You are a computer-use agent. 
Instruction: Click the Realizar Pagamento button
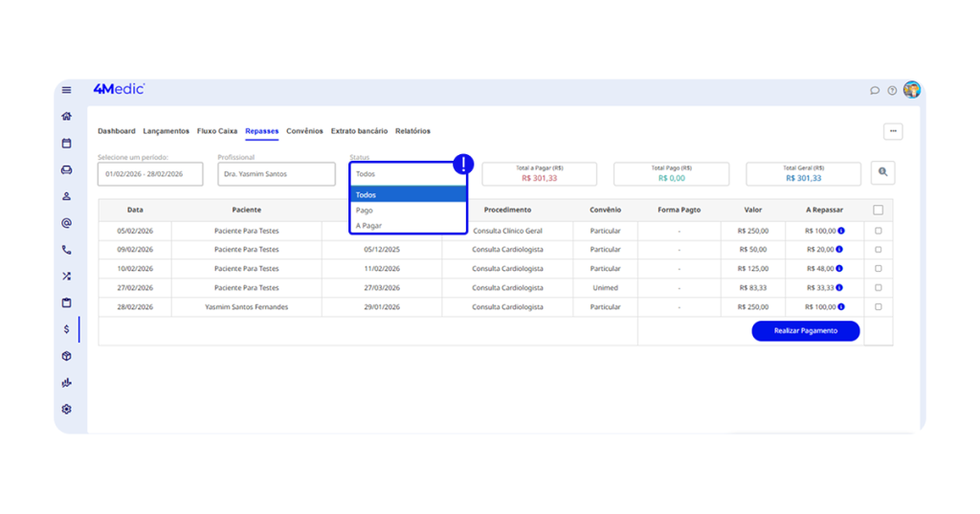pos(805,331)
